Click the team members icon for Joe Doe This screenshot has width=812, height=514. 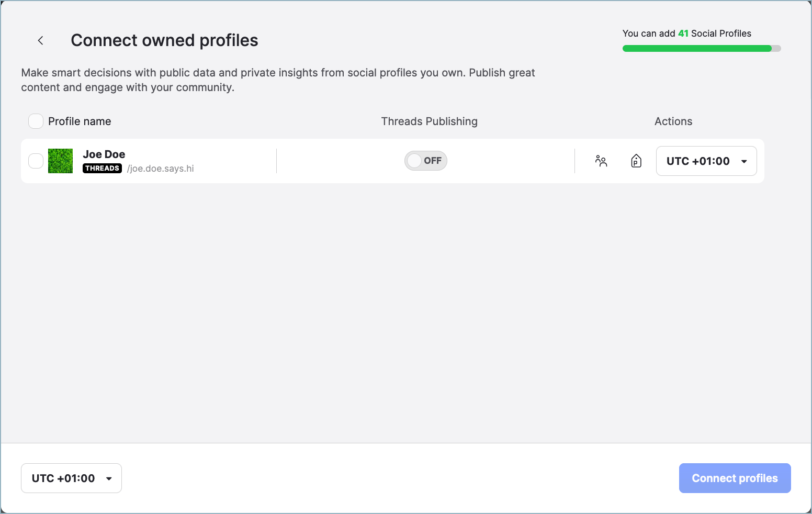tap(601, 161)
